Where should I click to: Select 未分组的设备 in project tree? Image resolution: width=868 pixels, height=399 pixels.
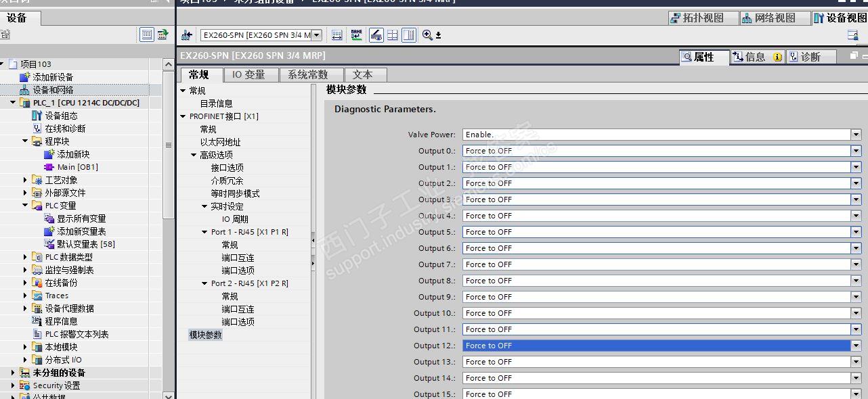(x=59, y=373)
